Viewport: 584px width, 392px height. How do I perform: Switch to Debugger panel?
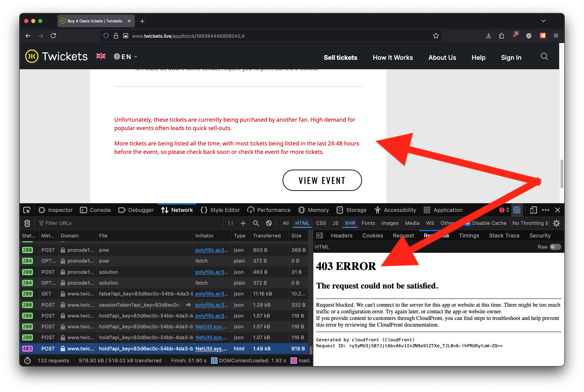pyautogui.click(x=136, y=210)
